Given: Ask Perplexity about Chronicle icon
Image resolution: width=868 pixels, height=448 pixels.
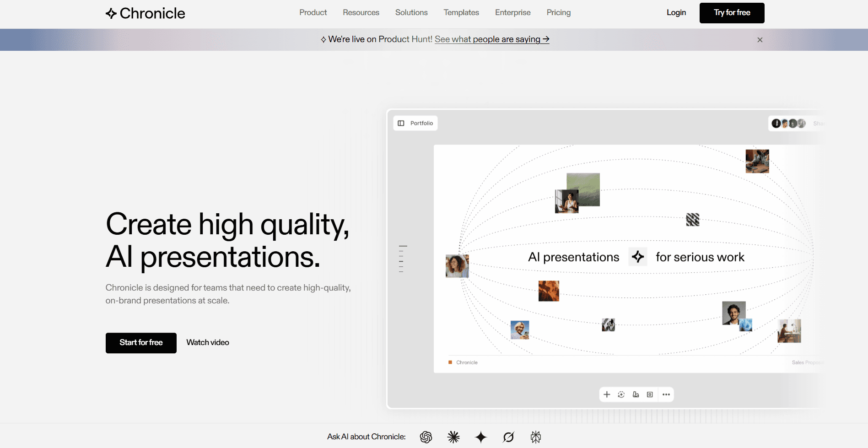Looking at the screenshot, I should pyautogui.click(x=536, y=437).
